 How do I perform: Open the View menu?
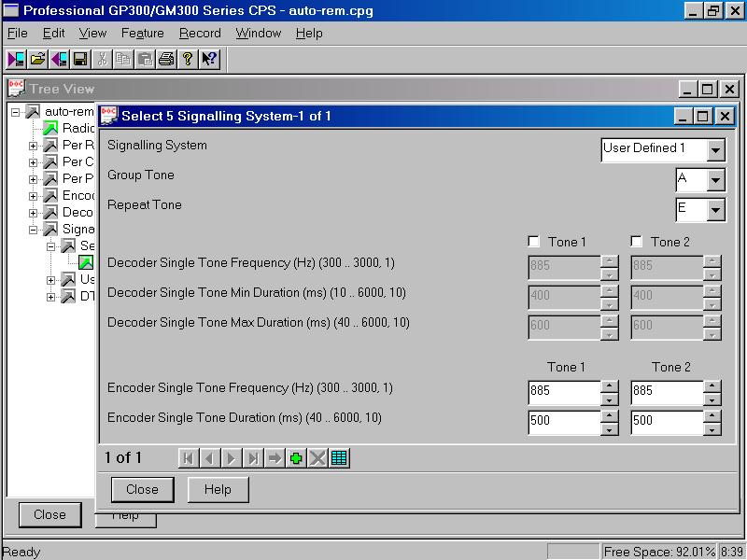(92, 34)
